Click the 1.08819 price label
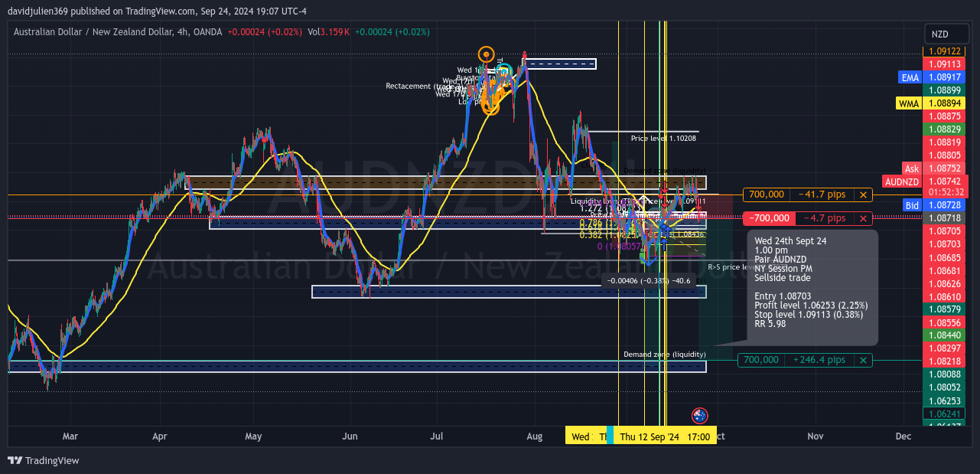The width and height of the screenshot is (980, 474). click(x=946, y=142)
